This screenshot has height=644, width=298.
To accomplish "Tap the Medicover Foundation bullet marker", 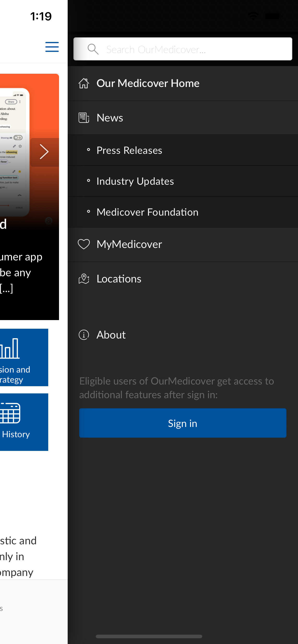I will point(88,212).
